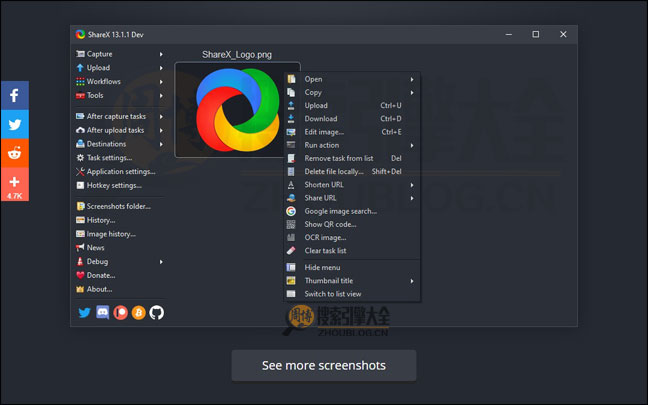
Task: Click the eraser icon beside Clear task list
Action: click(x=291, y=251)
